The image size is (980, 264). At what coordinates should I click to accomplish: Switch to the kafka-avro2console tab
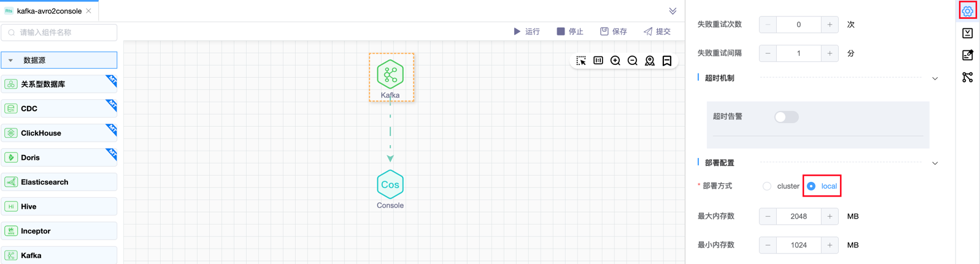click(49, 11)
